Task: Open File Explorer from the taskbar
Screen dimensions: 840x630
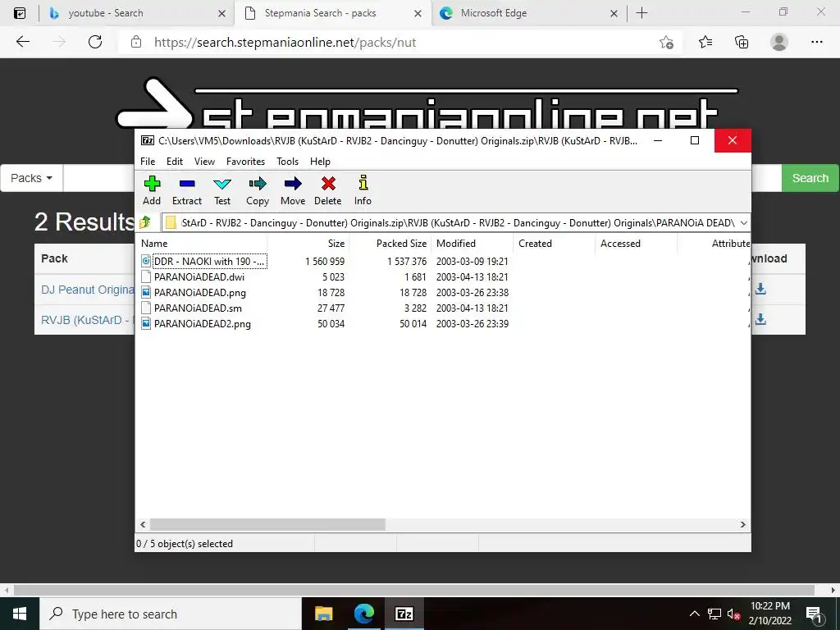Action: click(x=323, y=614)
